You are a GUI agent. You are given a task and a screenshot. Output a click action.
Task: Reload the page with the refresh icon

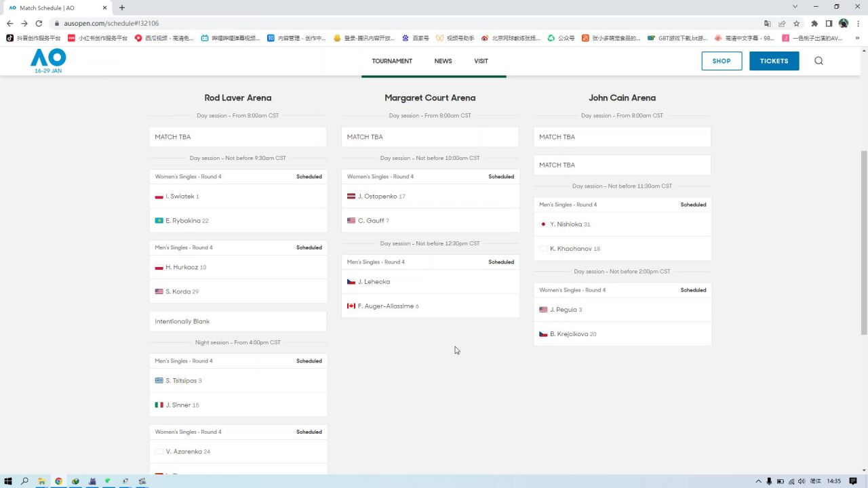point(39,23)
